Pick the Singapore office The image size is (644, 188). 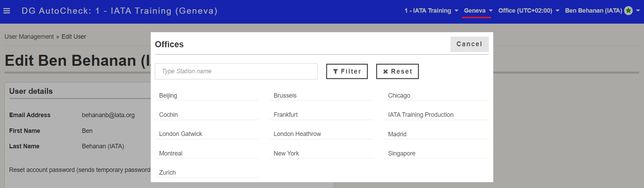pyautogui.click(x=436, y=153)
